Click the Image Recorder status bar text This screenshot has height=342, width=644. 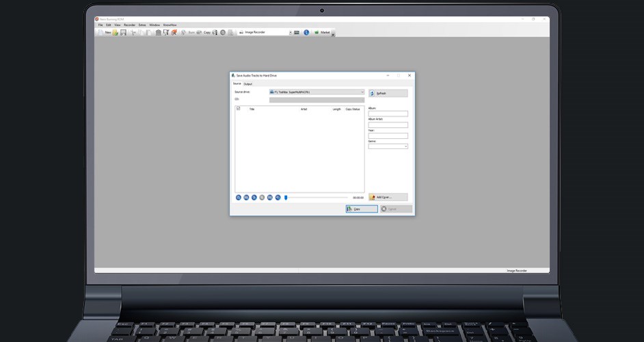point(517,270)
